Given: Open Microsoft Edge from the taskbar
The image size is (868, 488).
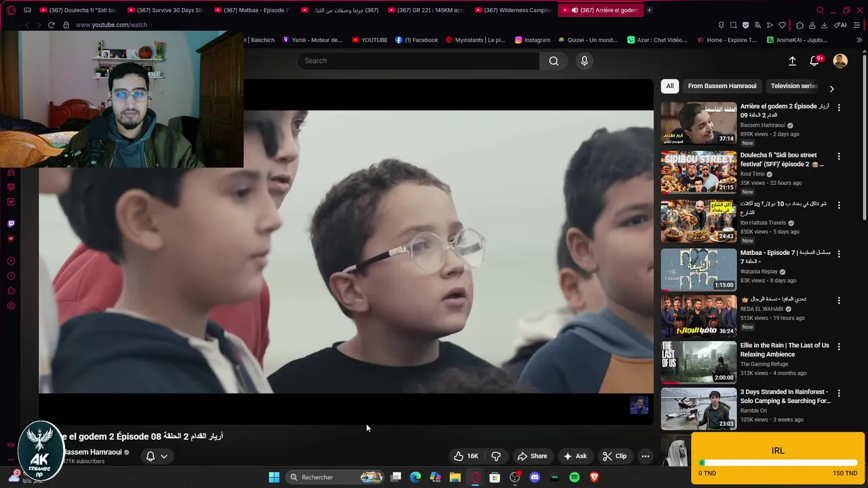Looking at the screenshot, I should pyautogui.click(x=416, y=477).
